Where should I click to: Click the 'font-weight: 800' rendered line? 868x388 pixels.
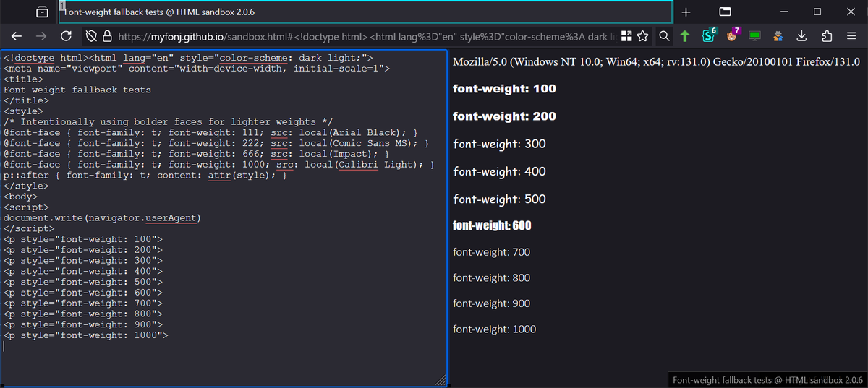point(491,278)
